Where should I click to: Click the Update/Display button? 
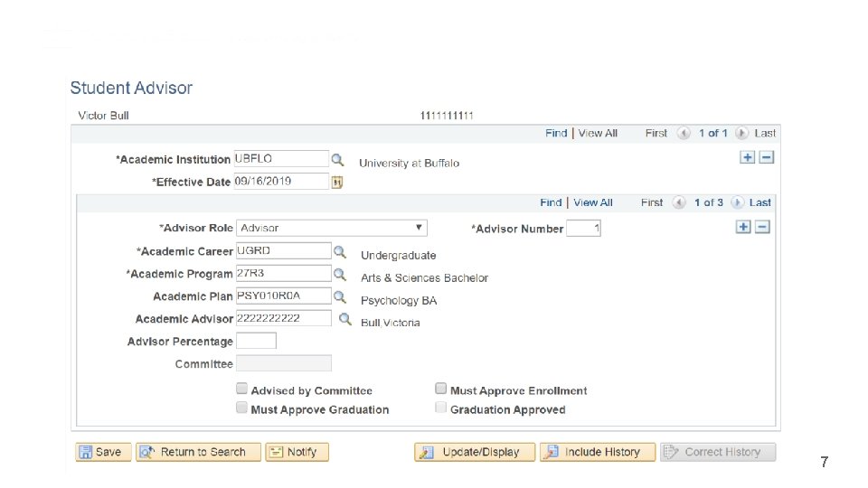click(x=474, y=452)
